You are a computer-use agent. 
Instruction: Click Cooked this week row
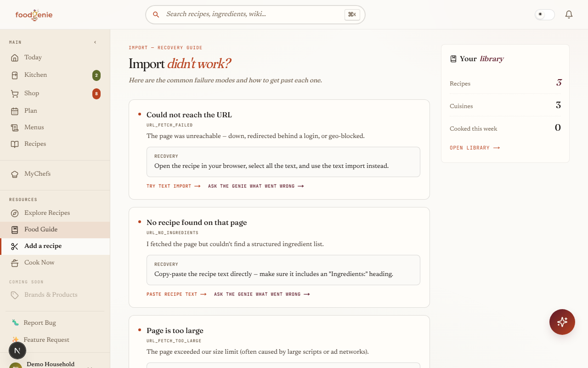tap(505, 128)
